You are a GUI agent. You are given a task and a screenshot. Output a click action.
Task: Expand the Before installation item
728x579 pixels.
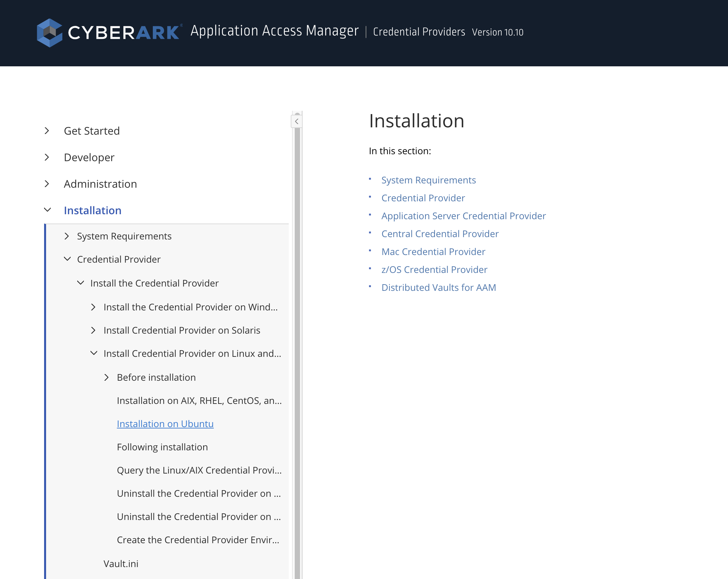(x=107, y=377)
